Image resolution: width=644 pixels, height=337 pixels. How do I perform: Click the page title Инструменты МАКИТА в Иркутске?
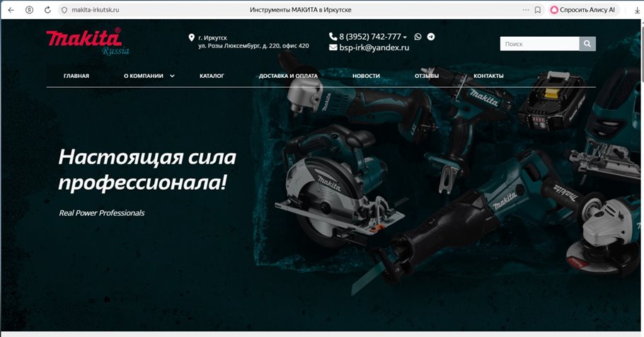tap(301, 10)
